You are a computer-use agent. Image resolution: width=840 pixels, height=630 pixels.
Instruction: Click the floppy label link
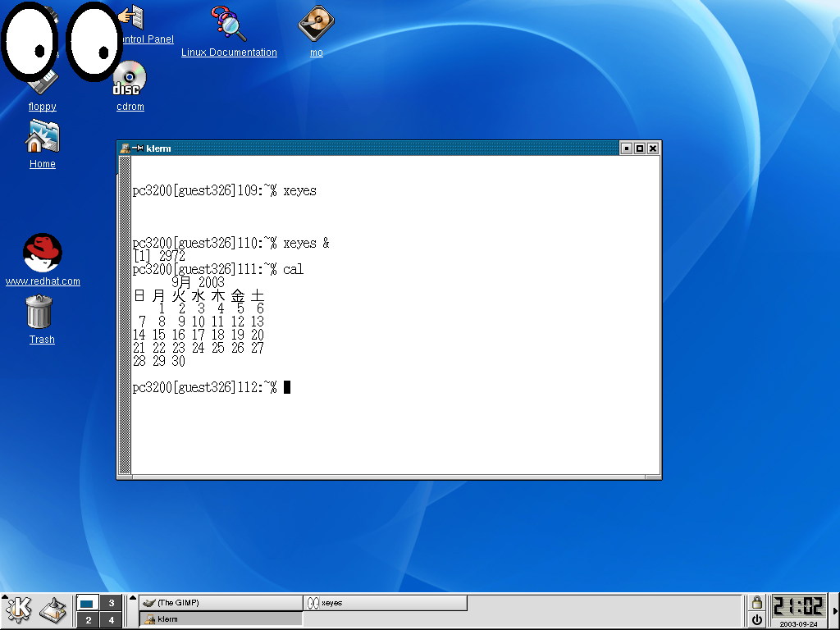click(x=43, y=107)
